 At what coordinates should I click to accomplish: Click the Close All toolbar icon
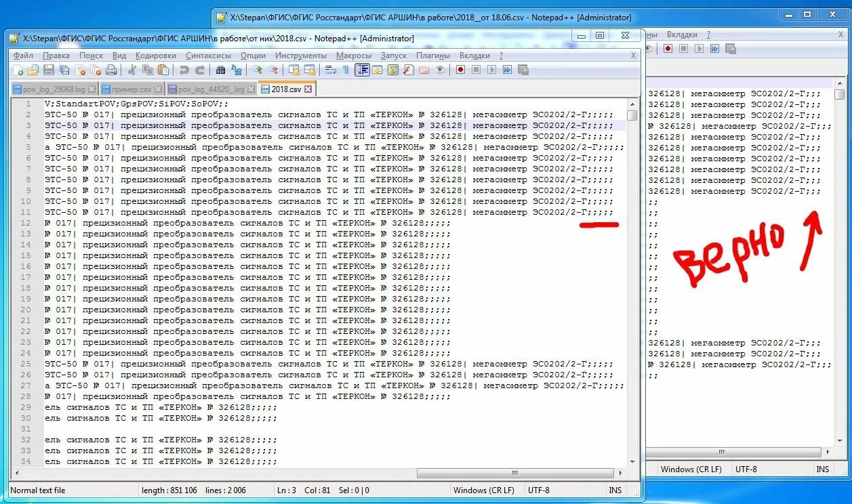coord(96,70)
